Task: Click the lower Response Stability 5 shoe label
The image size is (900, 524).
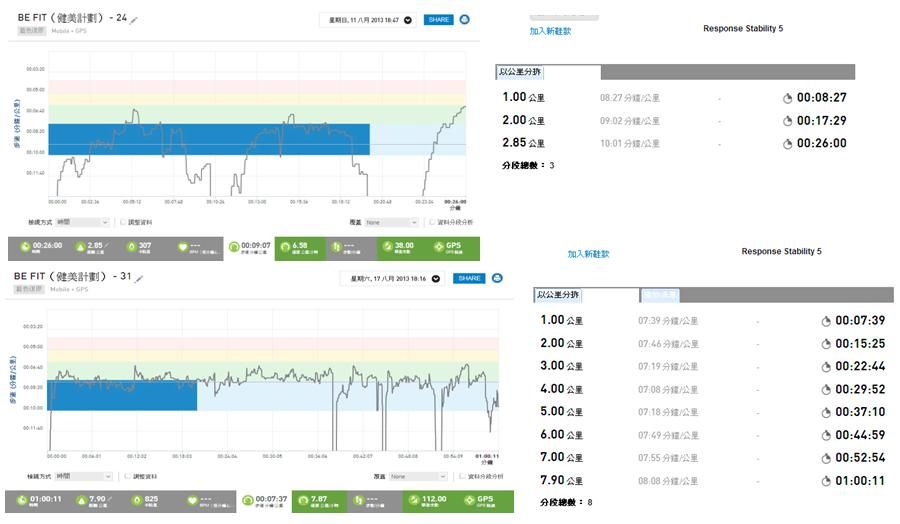Action: point(781,251)
